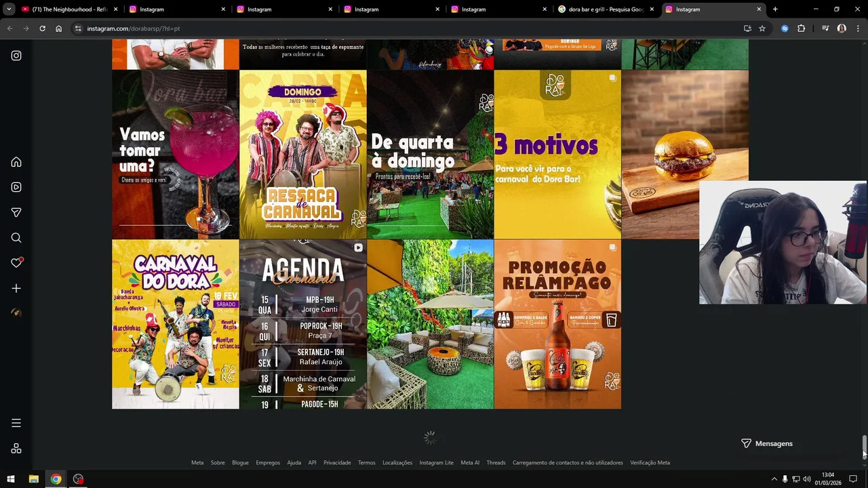Open the Mensagens floating button

click(x=767, y=443)
